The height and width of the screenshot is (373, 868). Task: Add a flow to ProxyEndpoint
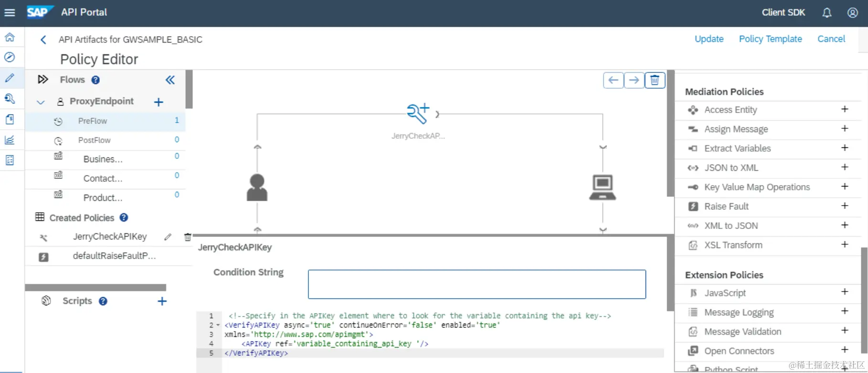click(159, 102)
